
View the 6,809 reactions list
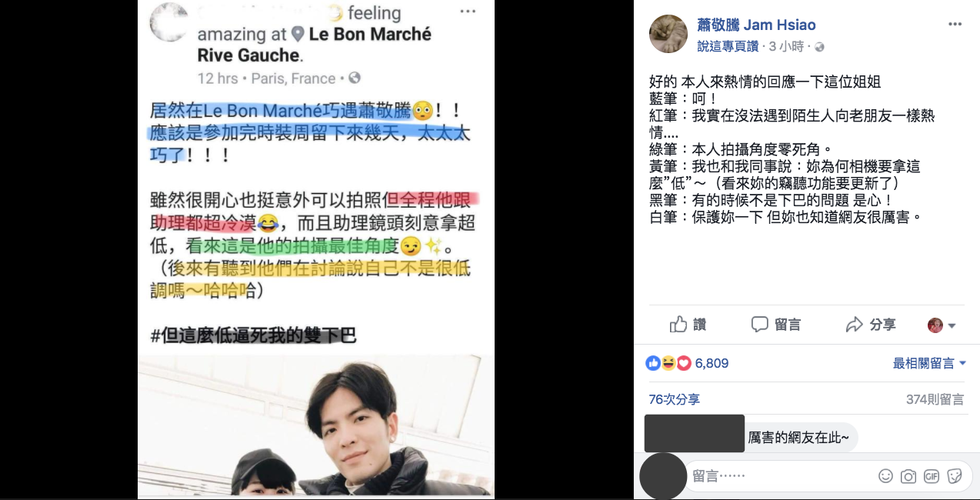coord(712,363)
